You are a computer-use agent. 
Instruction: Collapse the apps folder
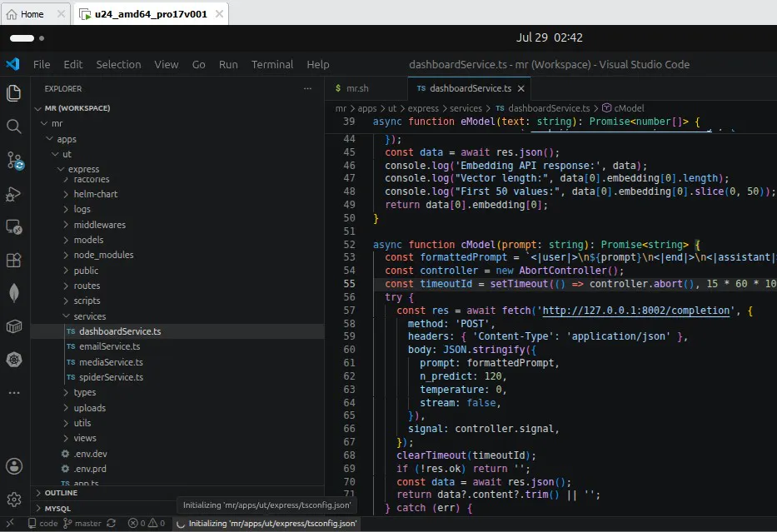50,139
